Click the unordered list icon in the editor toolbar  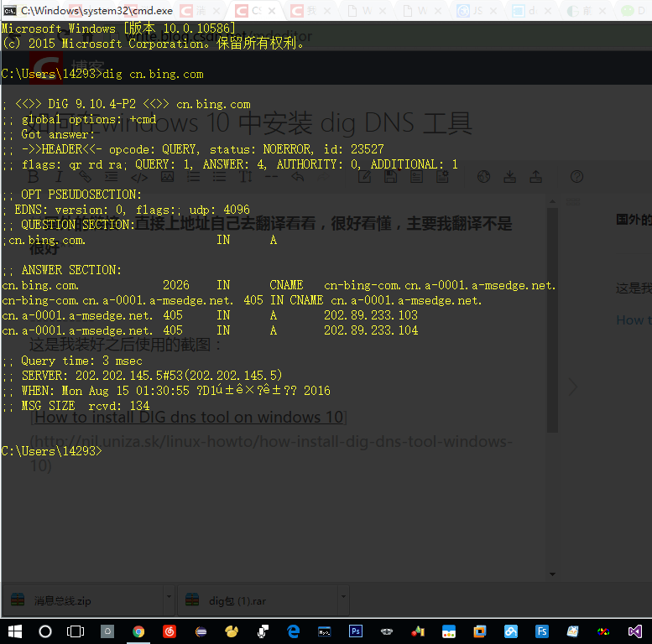tap(219, 177)
